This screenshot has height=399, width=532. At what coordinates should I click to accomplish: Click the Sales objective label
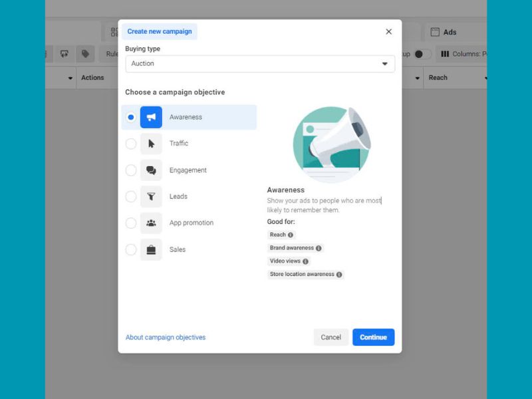178,250
